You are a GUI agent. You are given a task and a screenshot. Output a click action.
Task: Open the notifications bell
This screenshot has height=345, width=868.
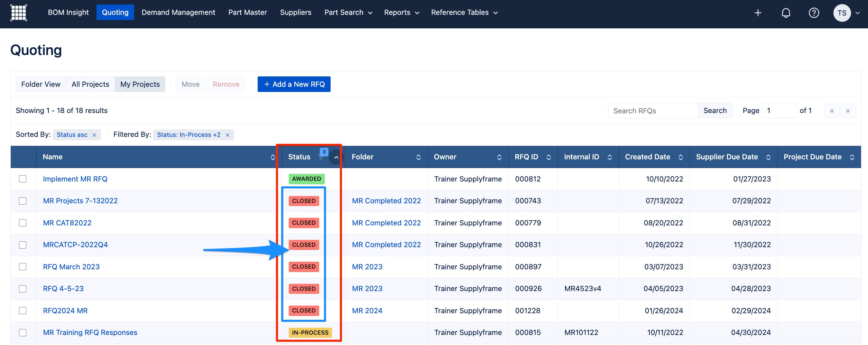click(x=786, y=13)
